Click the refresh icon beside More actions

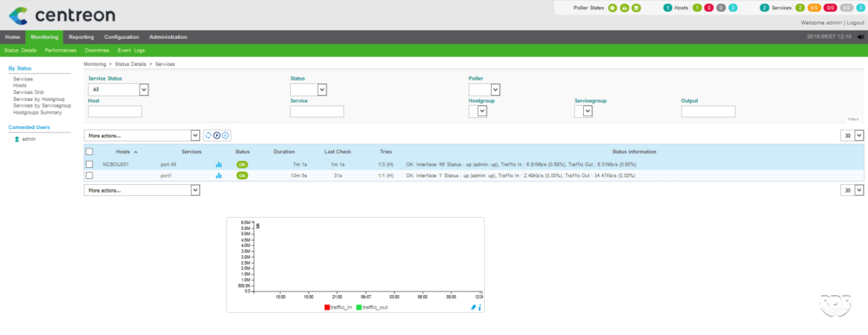209,135
